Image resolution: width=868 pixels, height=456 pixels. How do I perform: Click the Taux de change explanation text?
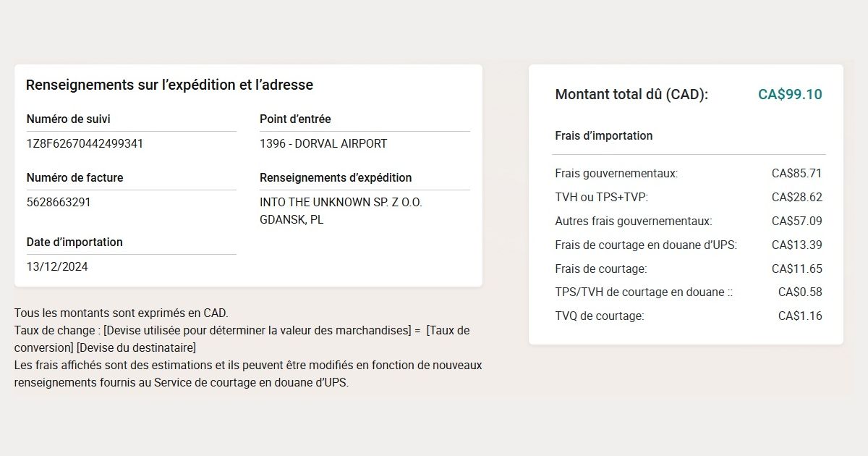(x=242, y=331)
